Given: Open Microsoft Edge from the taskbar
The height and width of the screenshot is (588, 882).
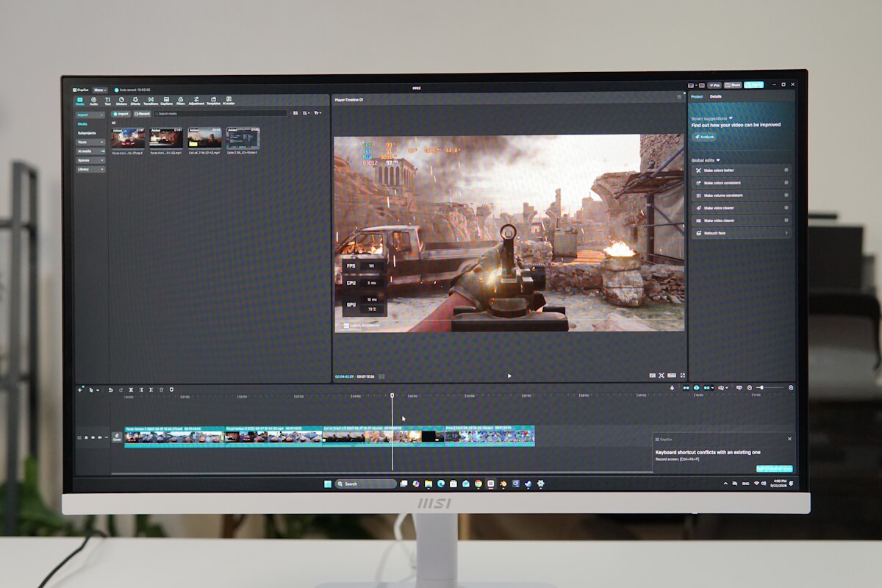Looking at the screenshot, I should click(x=441, y=484).
